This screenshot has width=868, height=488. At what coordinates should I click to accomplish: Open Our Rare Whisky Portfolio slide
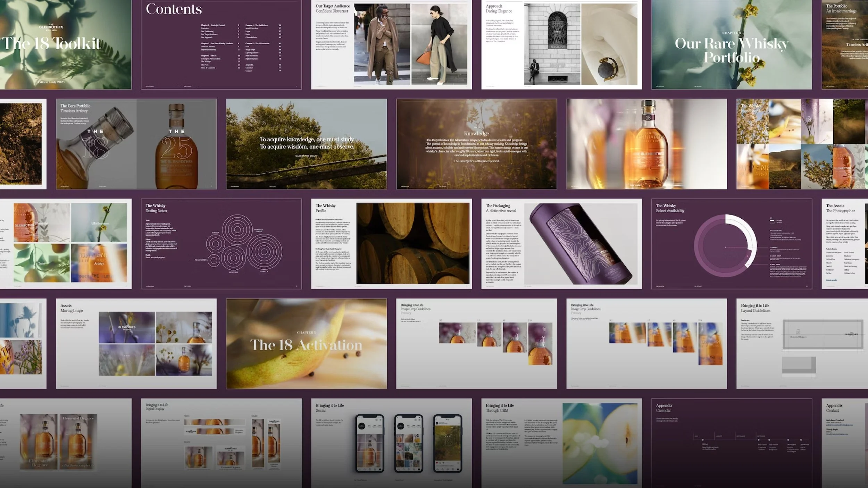[732, 44]
